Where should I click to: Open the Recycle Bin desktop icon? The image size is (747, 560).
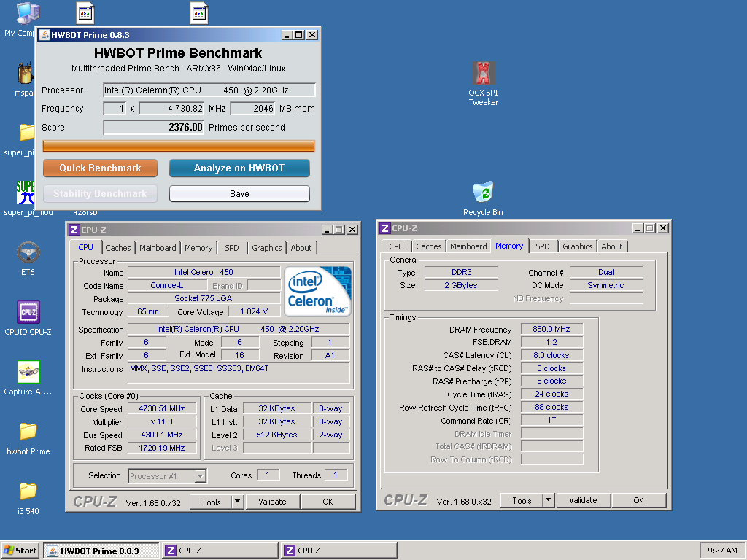point(483,199)
